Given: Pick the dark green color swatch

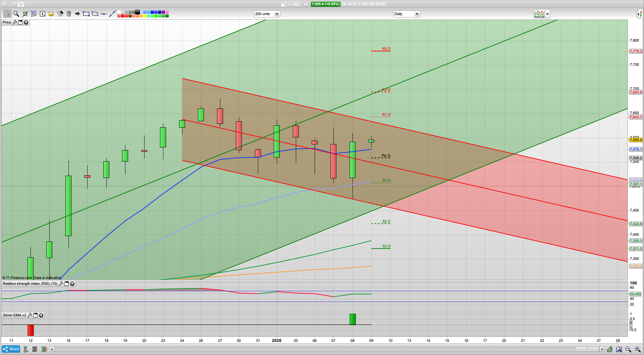Looking at the screenshot, I should click(167, 16).
